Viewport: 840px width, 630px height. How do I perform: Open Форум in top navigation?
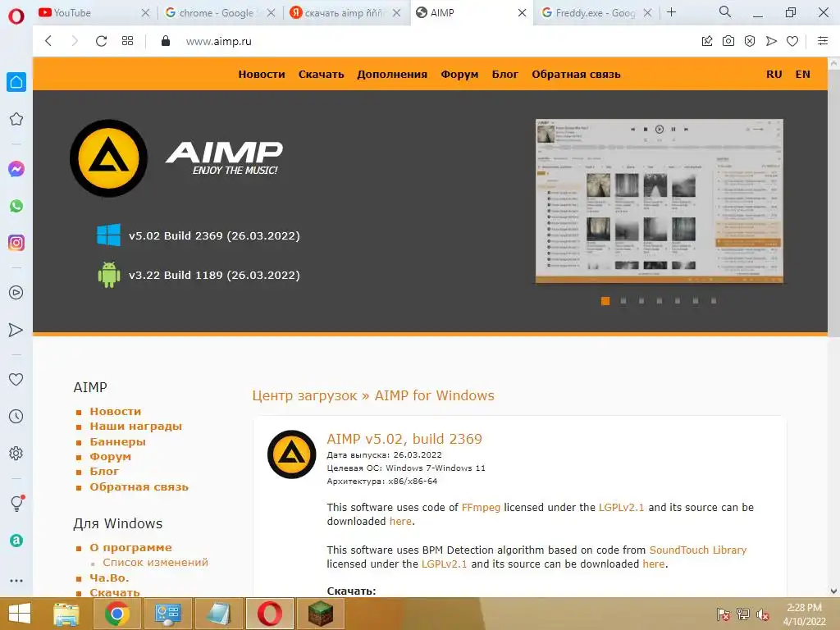pos(459,75)
